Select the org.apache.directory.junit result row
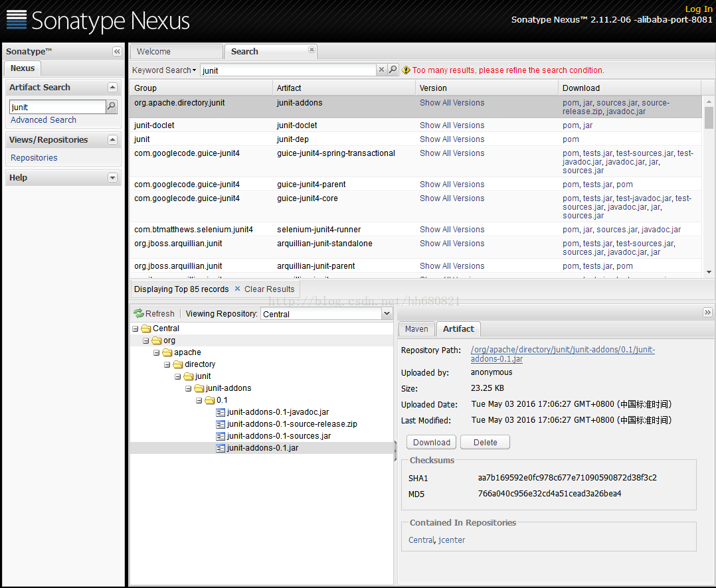The image size is (716, 588). tap(416, 107)
